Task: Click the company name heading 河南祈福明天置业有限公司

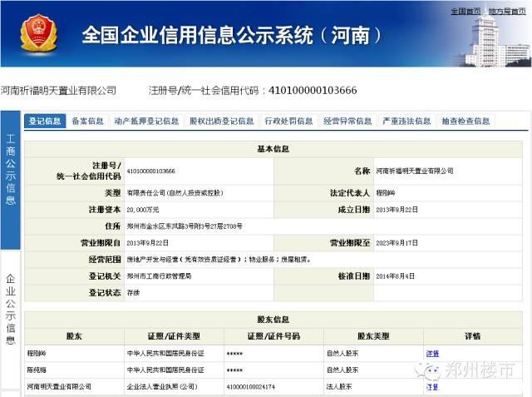Action: coord(58,91)
